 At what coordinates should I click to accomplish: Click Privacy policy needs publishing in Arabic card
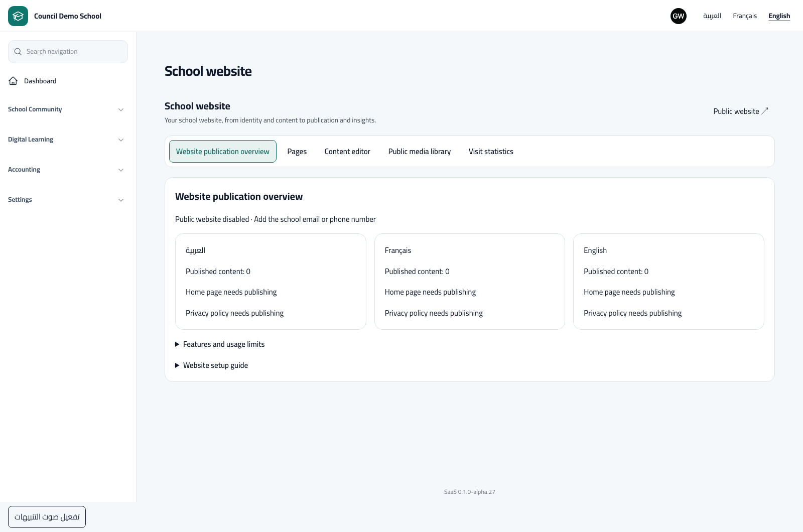point(234,313)
